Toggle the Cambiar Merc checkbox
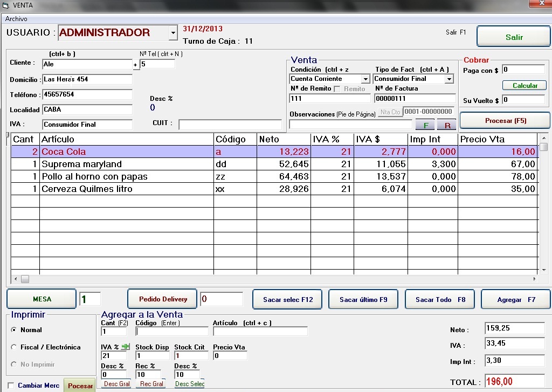552x392 pixels. pos(11,386)
